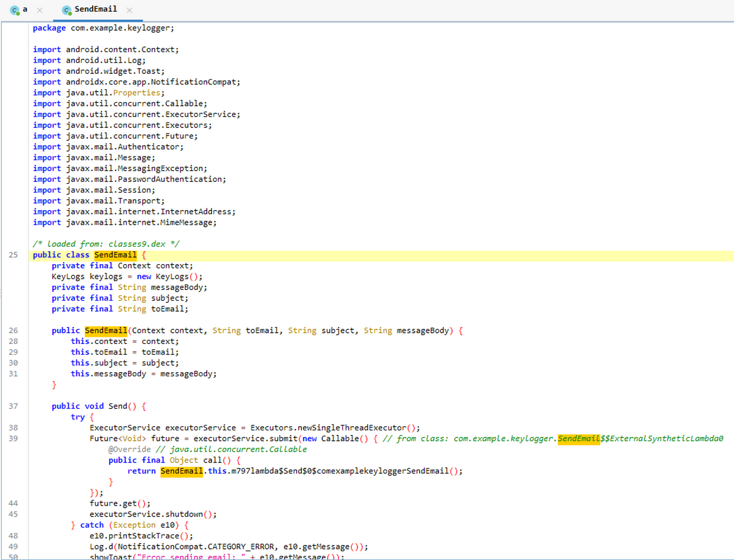Click the private final Context context field
This screenshot has height=560, width=734.
click(x=122, y=266)
